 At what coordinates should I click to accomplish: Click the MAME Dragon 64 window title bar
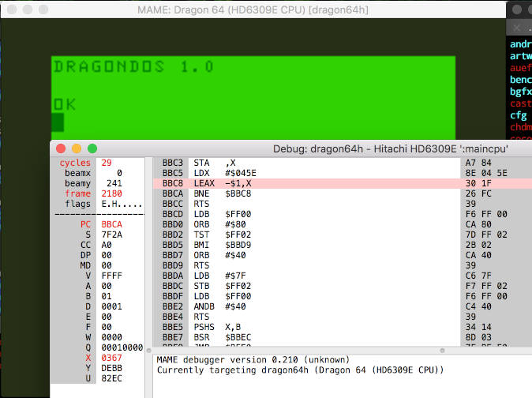pos(253,9)
